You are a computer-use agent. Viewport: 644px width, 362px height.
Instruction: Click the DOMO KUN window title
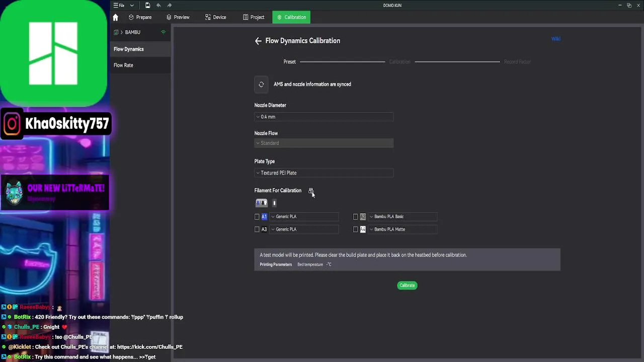(392, 6)
